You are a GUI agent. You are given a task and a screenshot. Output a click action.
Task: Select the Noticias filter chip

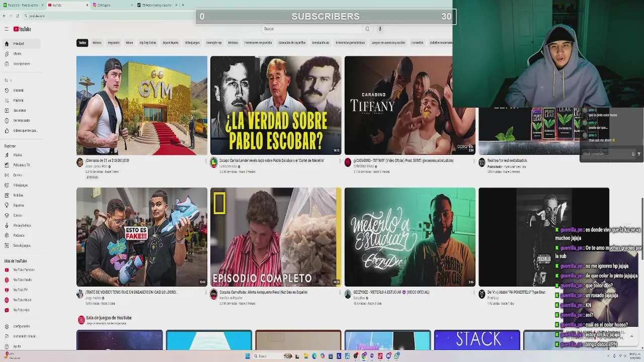233,43
